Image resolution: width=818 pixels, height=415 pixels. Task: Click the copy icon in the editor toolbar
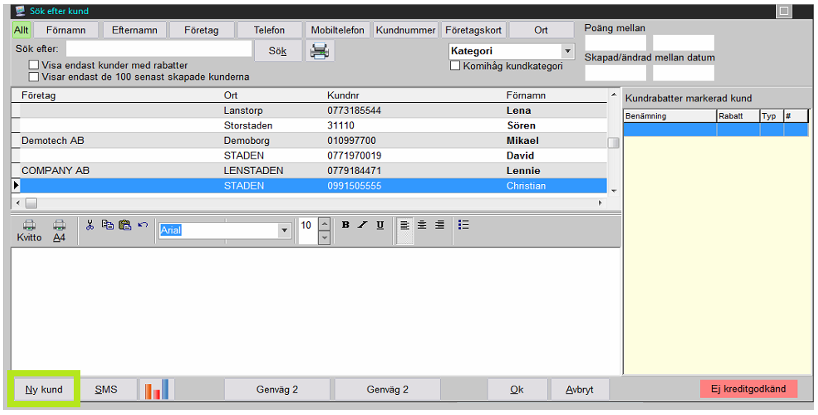pyautogui.click(x=107, y=225)
